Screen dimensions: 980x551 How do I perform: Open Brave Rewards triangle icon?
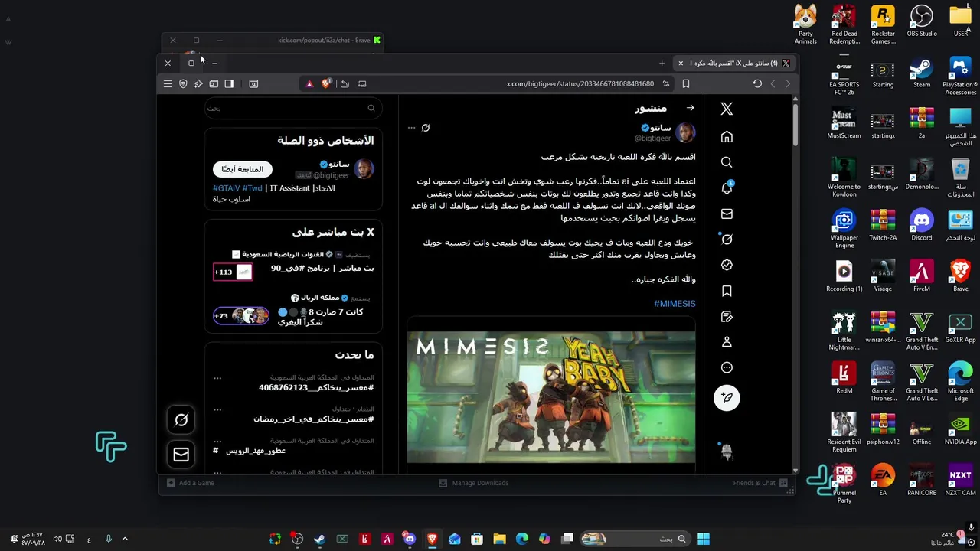coord(309,83)
